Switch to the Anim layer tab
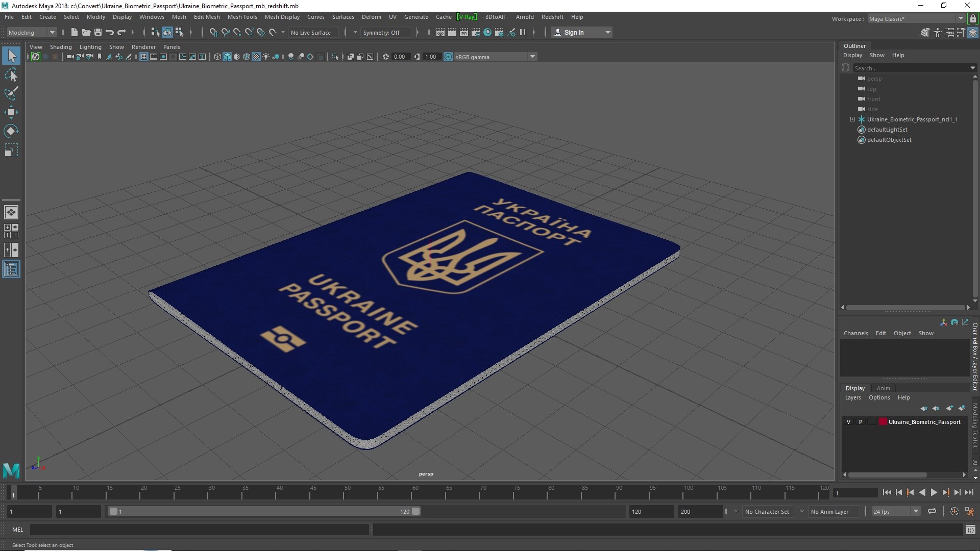Viewport: 980px width, 551px height. pyautogui.click(x=883, y=388)
